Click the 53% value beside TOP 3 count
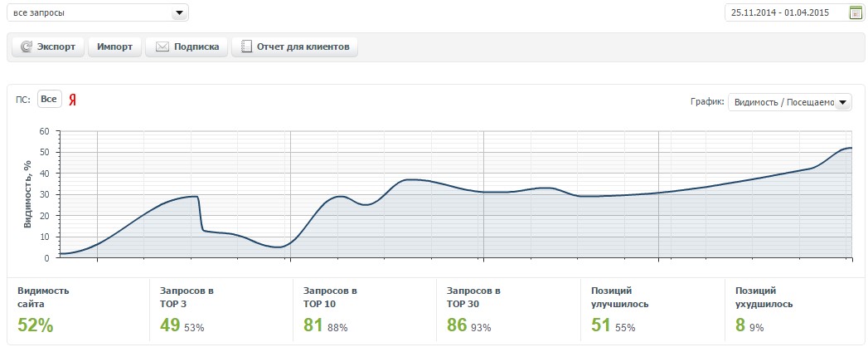868x352 pixels. click(194, 328)
